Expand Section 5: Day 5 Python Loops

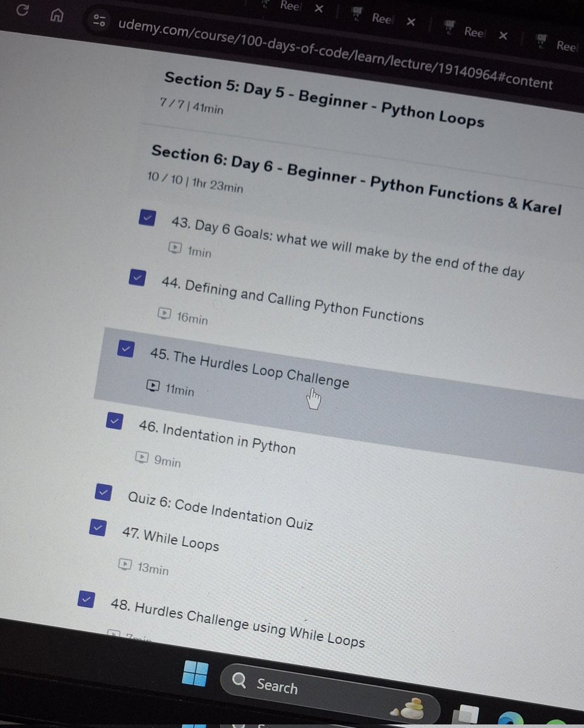tap(324, 100)
